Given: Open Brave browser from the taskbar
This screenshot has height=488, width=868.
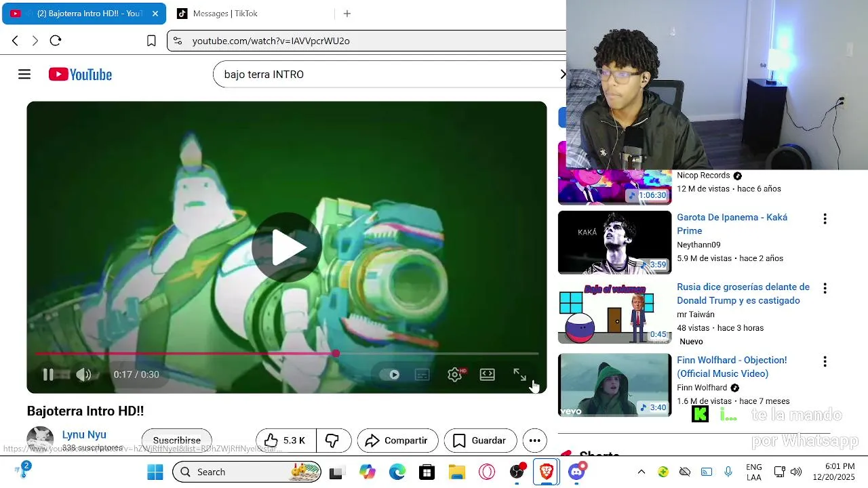Looking at the screenshot, I should pos(547,472).
